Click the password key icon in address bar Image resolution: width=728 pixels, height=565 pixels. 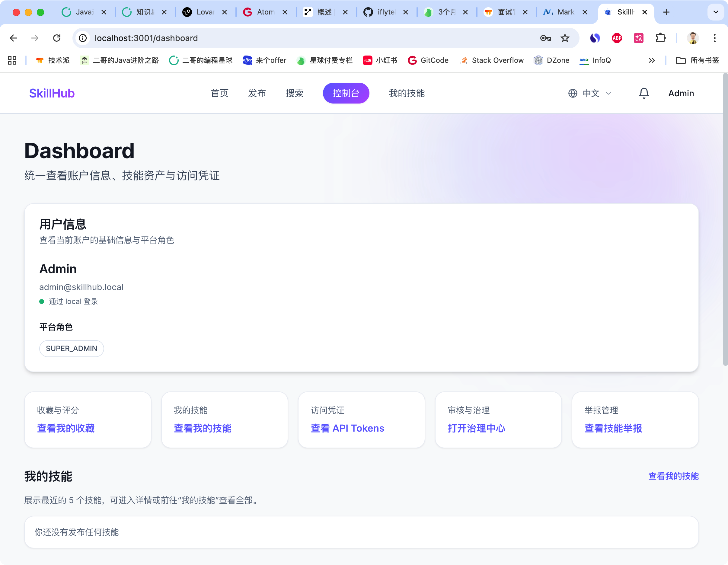point(545,38)
